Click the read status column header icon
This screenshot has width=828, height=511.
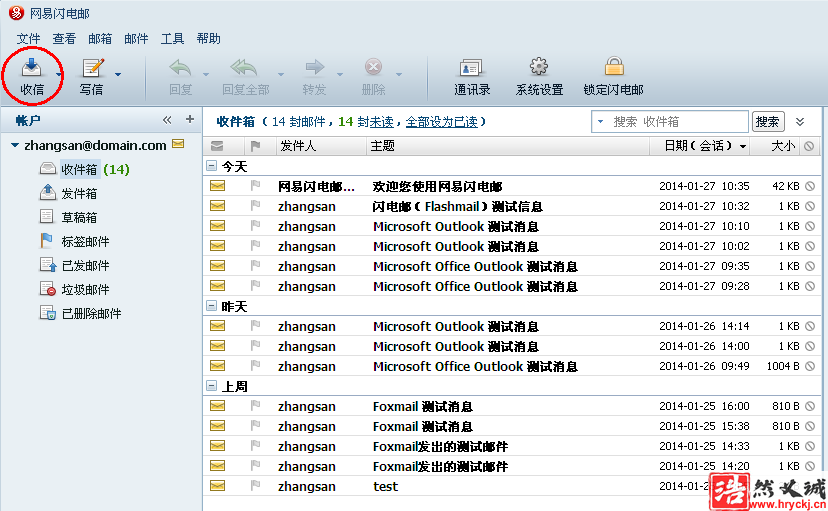pos(217,146)
